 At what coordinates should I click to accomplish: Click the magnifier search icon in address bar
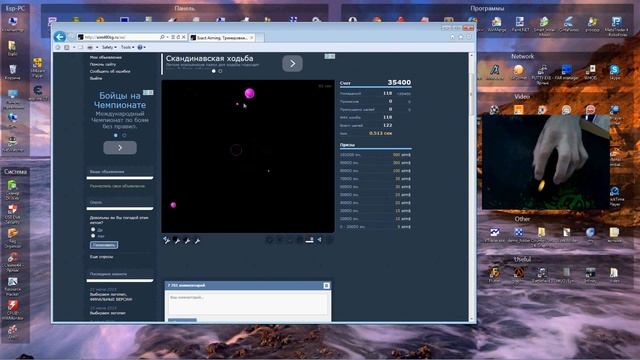click(162, 37)
